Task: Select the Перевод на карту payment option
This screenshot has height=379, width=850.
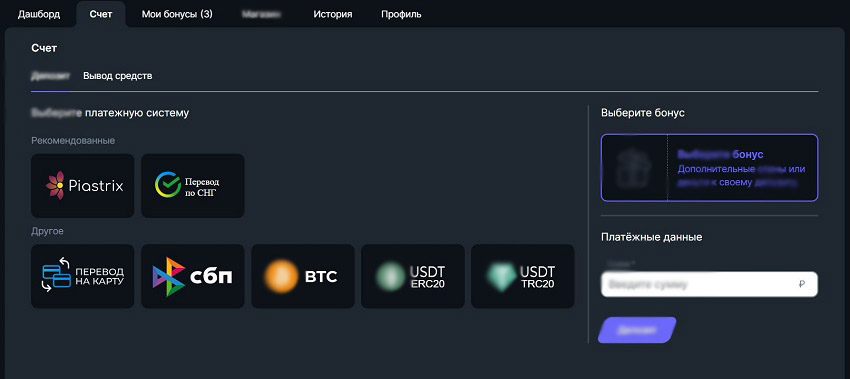Action: 82,276
